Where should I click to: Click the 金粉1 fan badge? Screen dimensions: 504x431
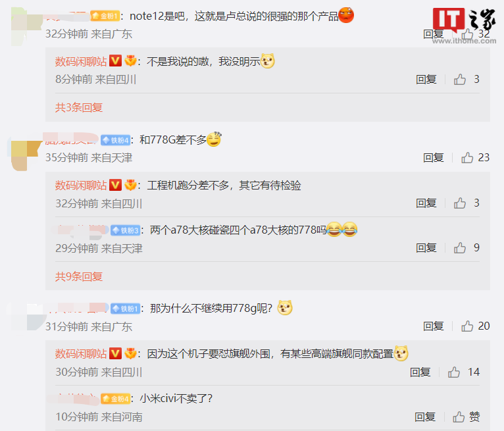(105, 16)
